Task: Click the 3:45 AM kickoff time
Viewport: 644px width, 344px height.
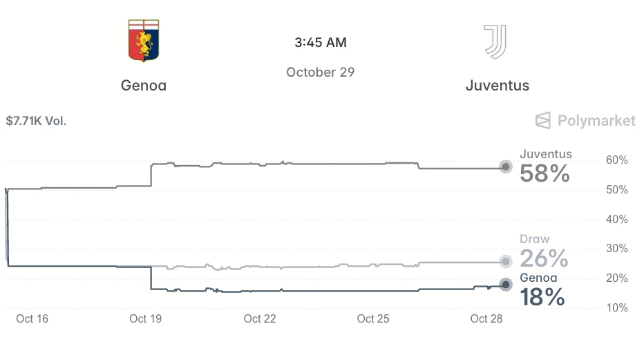Action: [321, 42]
